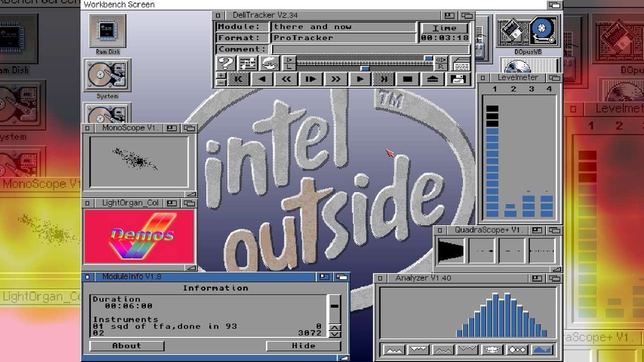Click the LightOrgan Demos color display
The height and width of the screenshot is (362, 644).
pos(139,236)
